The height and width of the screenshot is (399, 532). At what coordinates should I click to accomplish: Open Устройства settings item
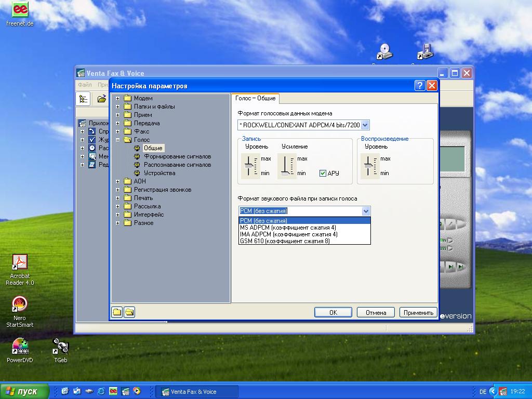point(159,173)
